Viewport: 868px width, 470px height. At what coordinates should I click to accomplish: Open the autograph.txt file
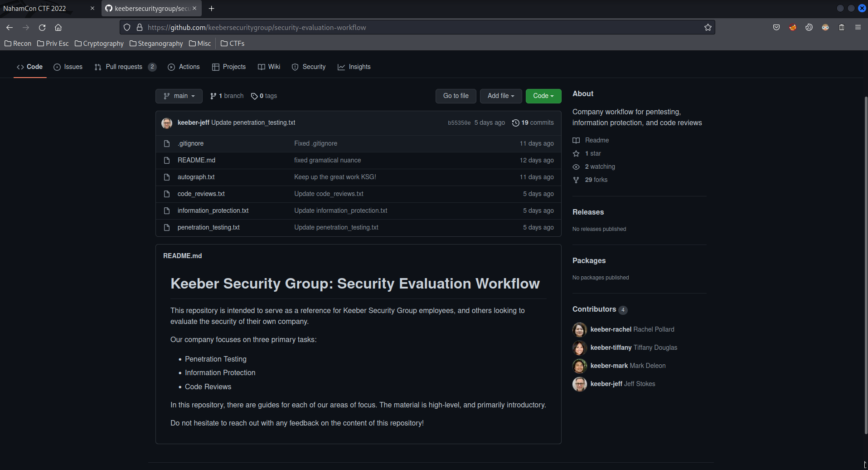(x=196, y=177)
